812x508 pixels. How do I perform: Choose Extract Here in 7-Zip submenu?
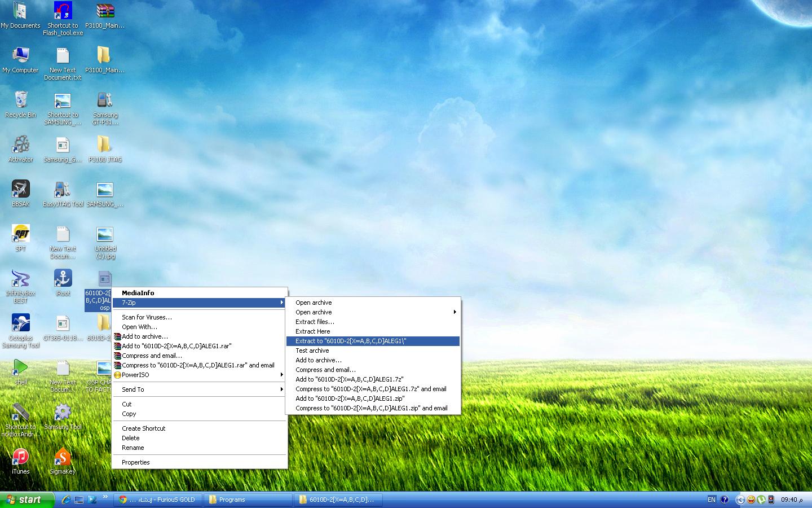point(373,331)
